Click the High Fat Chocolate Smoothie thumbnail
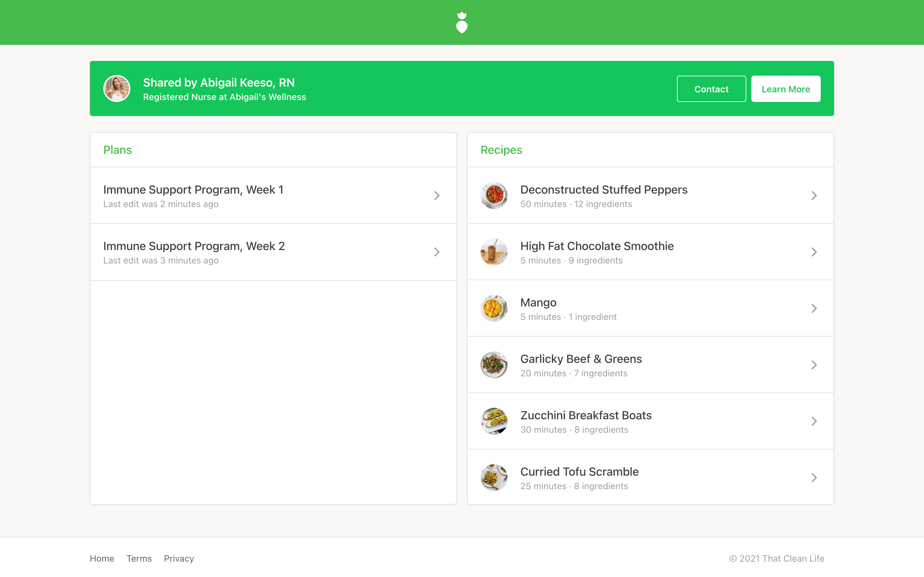 point(494,252)
